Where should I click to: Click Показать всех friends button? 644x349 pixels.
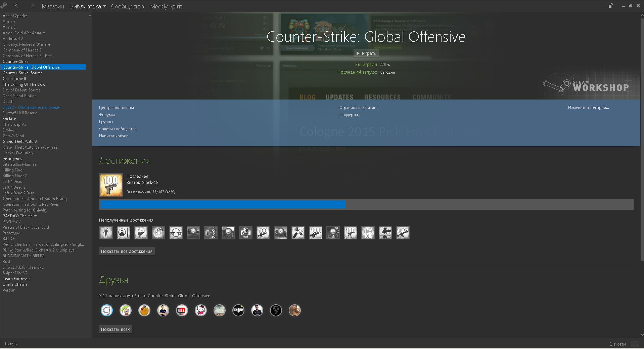tap(116, 329)
